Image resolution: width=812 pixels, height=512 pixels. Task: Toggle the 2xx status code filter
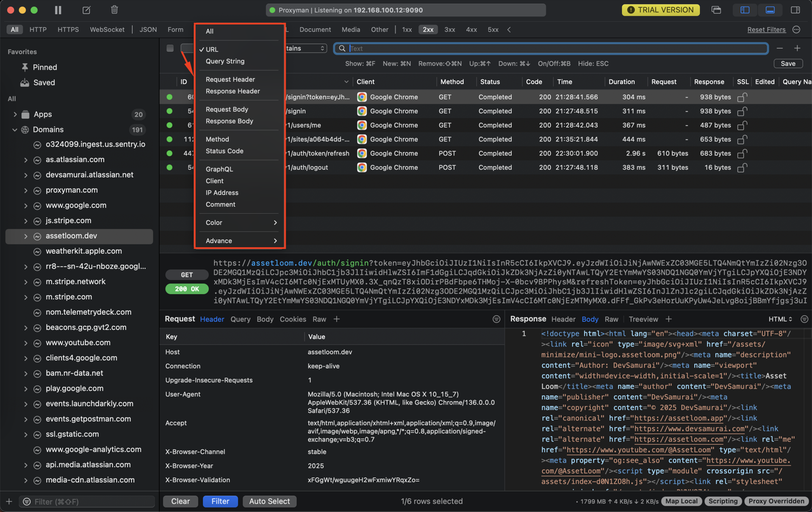click(428, 29)
